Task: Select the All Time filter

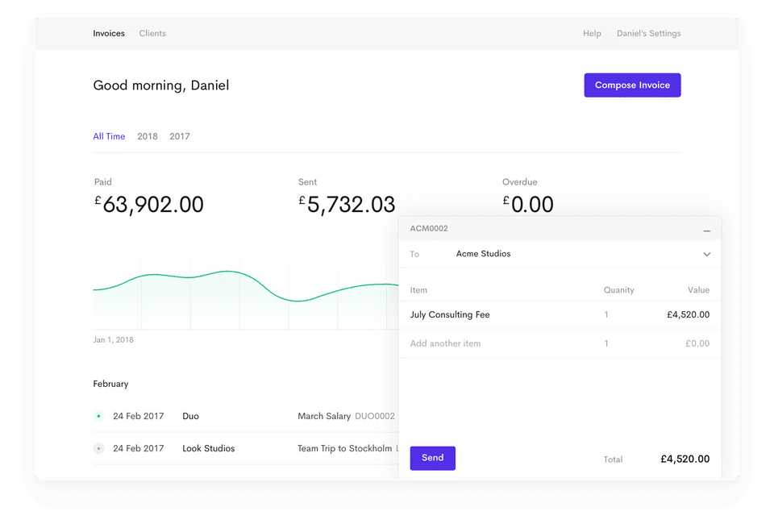Action: tap(109, 136)
